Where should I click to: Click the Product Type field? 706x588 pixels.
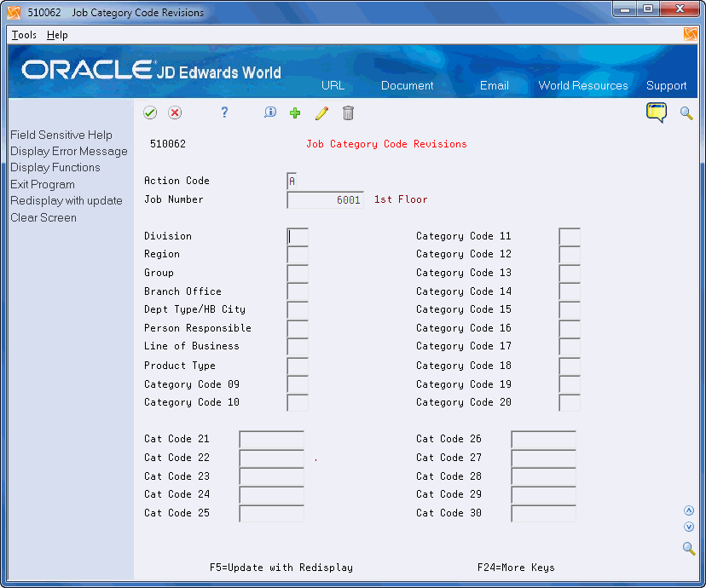click(298, 366)
